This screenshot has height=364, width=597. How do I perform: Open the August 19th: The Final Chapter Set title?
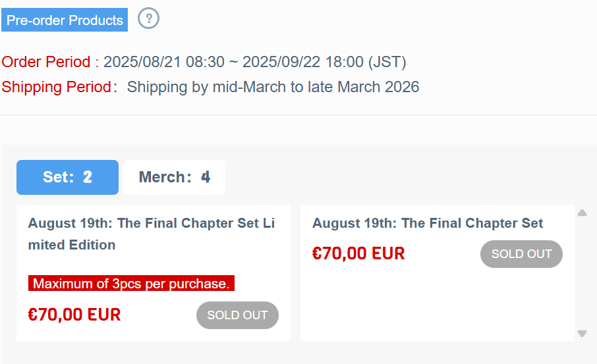(428, 223)
